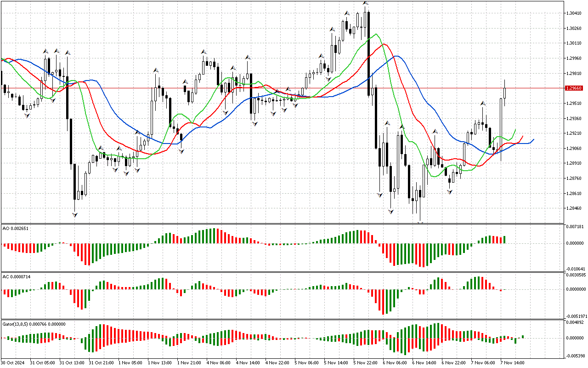Click the AO scale minimum -0.010641
The width and height of the screenshot is (588, 368).
(x=577, y=269)
